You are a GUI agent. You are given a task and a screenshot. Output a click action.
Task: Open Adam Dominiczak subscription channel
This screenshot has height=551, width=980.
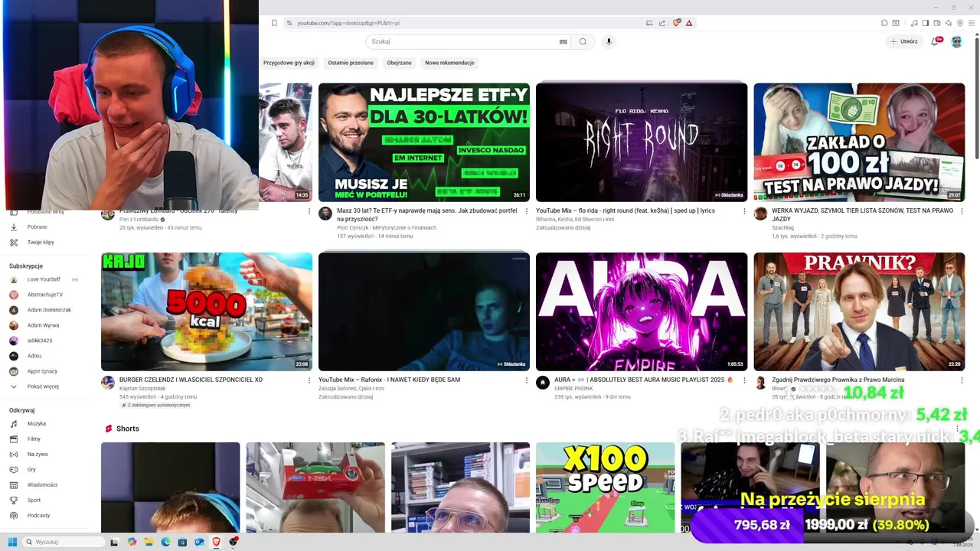point(48,310)
